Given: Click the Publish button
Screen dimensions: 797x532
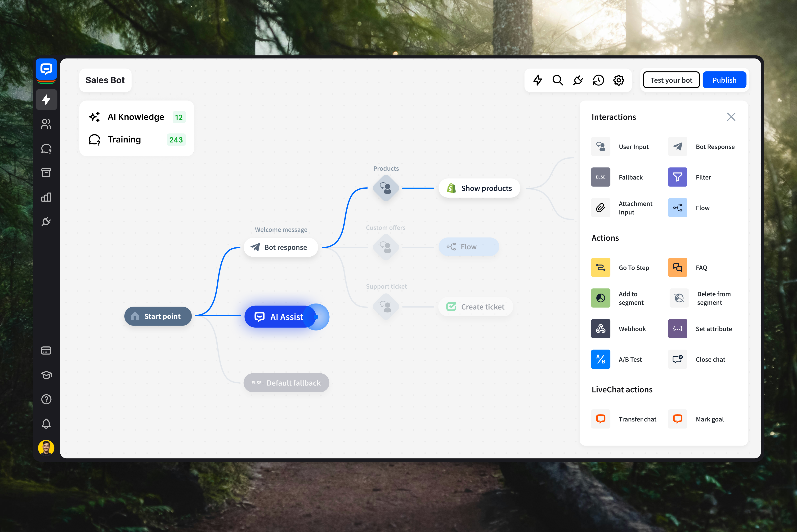Looking at the screenshot, I should (724, 80).
